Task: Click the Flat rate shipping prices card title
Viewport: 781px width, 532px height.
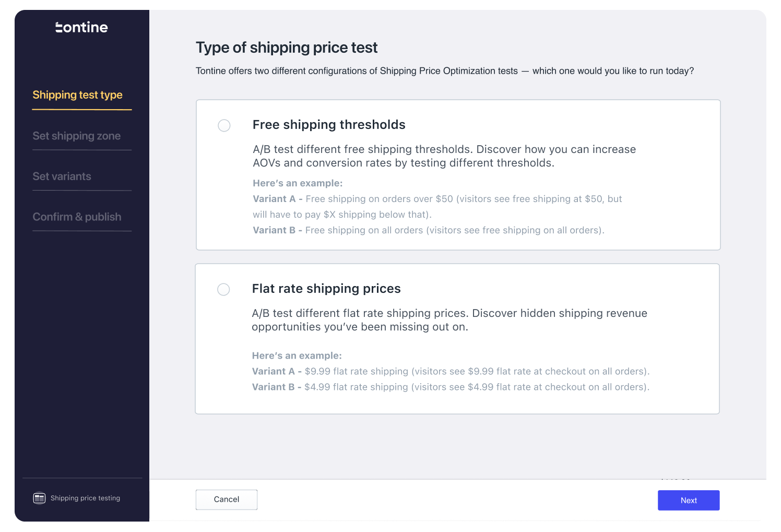Action: tap(326, 289)
